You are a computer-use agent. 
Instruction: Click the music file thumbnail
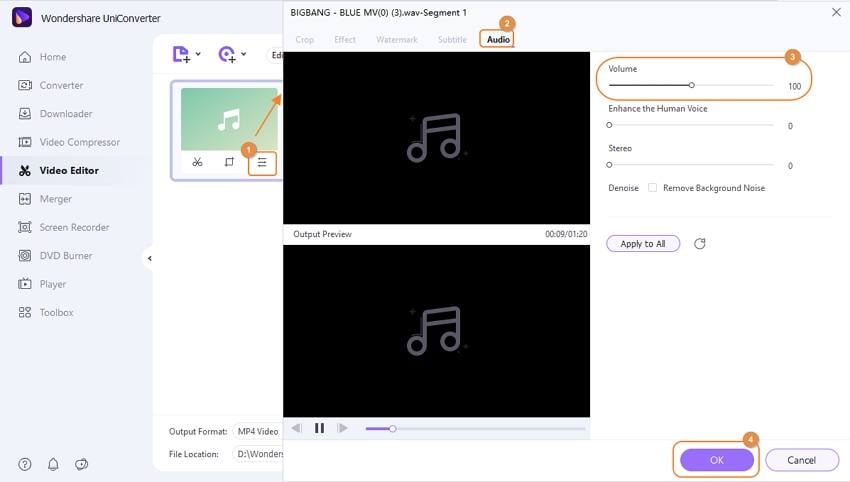tap(229, 119)
